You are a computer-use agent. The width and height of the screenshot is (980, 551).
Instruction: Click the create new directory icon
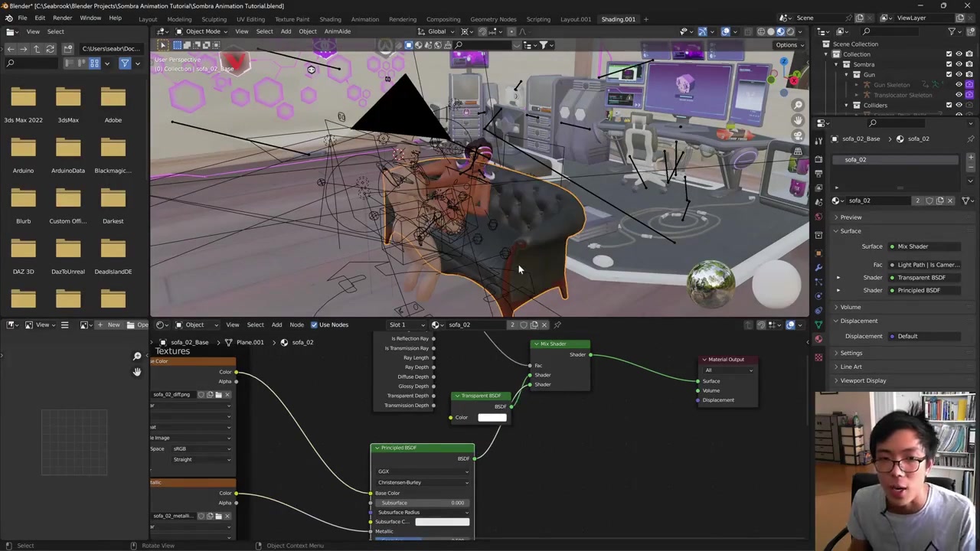68,49
